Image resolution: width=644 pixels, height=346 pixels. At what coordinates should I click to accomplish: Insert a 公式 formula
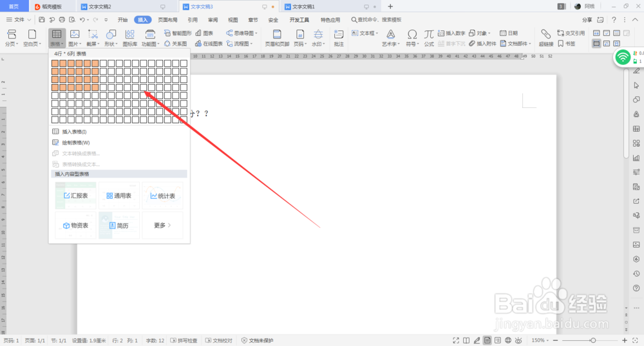429,38
